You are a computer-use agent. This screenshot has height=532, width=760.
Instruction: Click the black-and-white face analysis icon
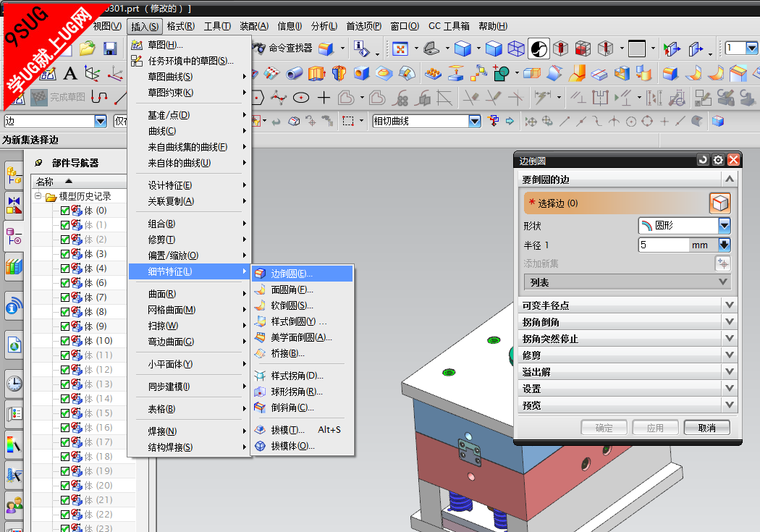point(539,48)
